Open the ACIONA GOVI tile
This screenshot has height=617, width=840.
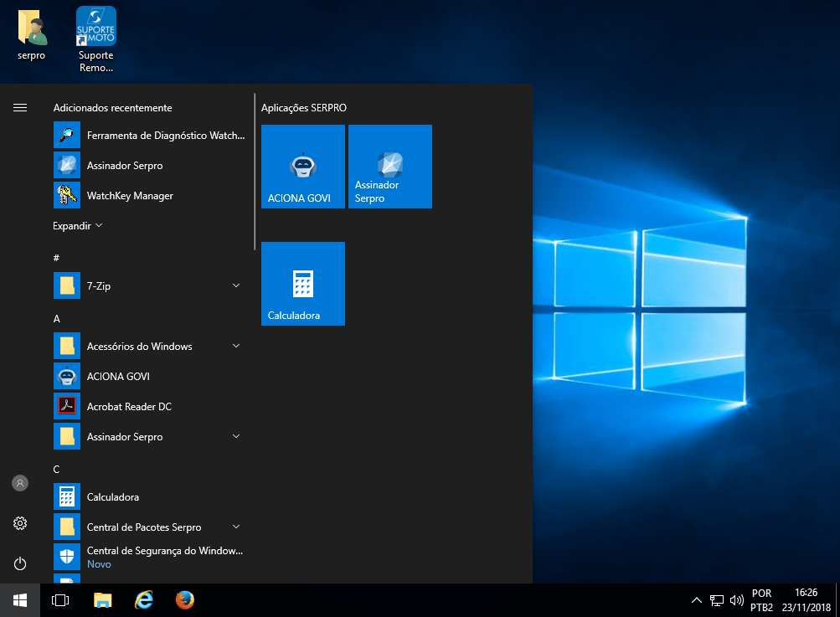(302, 167)
